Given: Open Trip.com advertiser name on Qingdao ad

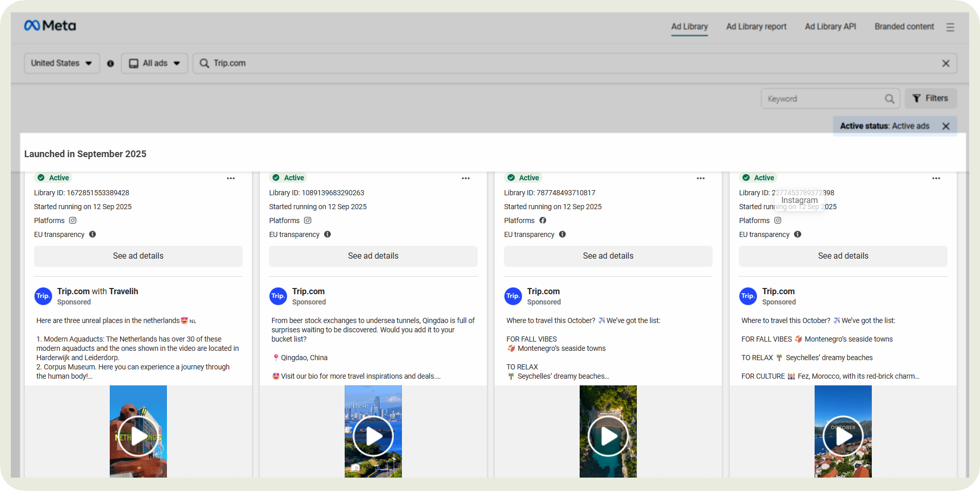Looking at the screenshot, I should [308, 292].
